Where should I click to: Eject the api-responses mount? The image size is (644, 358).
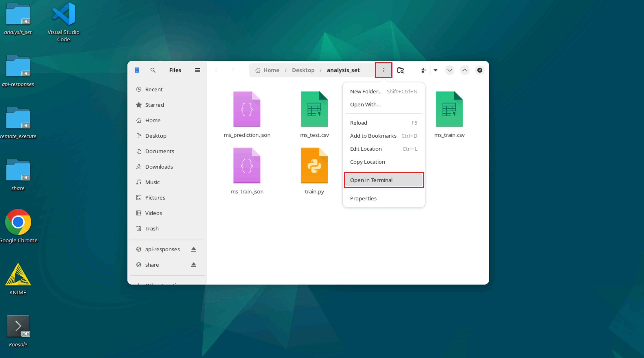coord(193,249)
